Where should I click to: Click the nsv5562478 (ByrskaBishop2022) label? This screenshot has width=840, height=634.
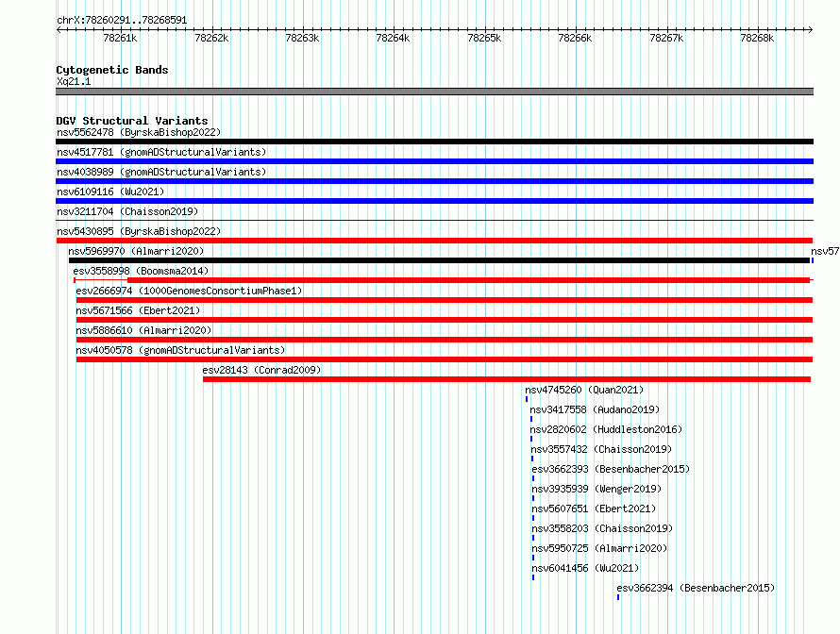tap(139, 132)
